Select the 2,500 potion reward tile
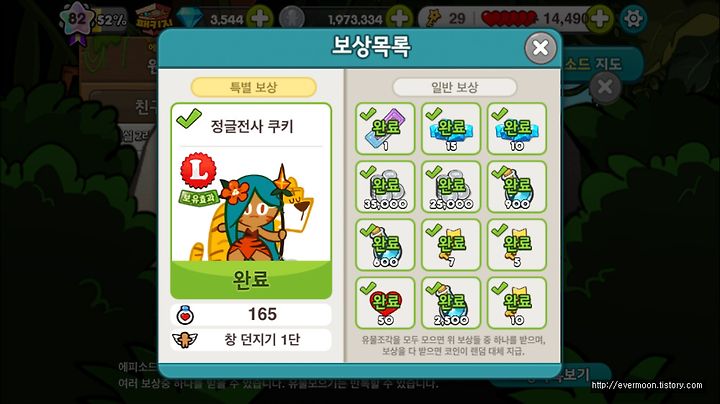Screen dimensions: 720x404 coord(451,303)
